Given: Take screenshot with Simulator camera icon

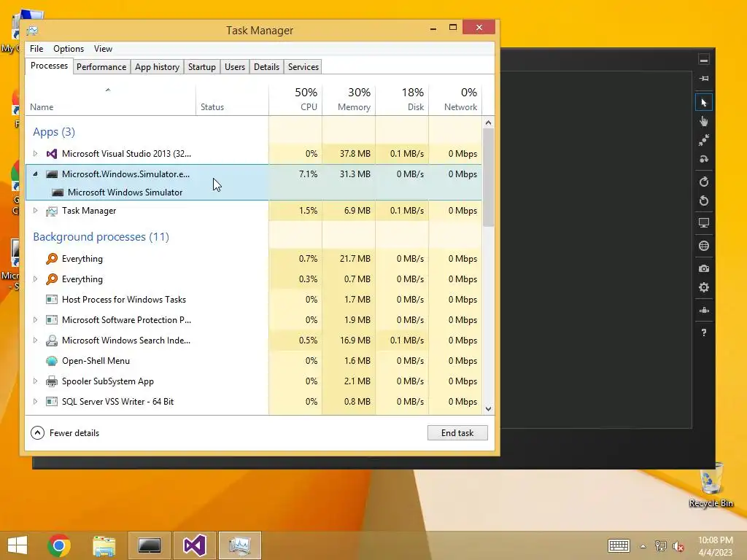Looking at the screenshot, I should [x=704, y=268].
